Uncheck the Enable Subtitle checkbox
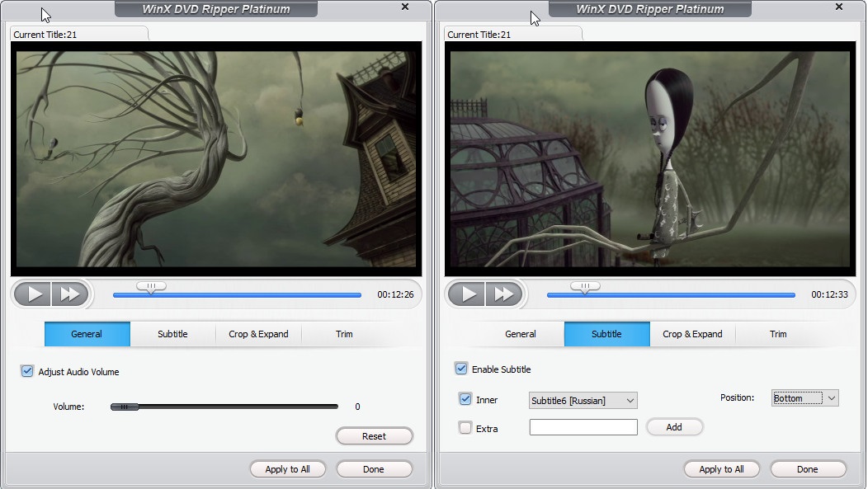Screen dimensions: 868x489 [461, 369]
